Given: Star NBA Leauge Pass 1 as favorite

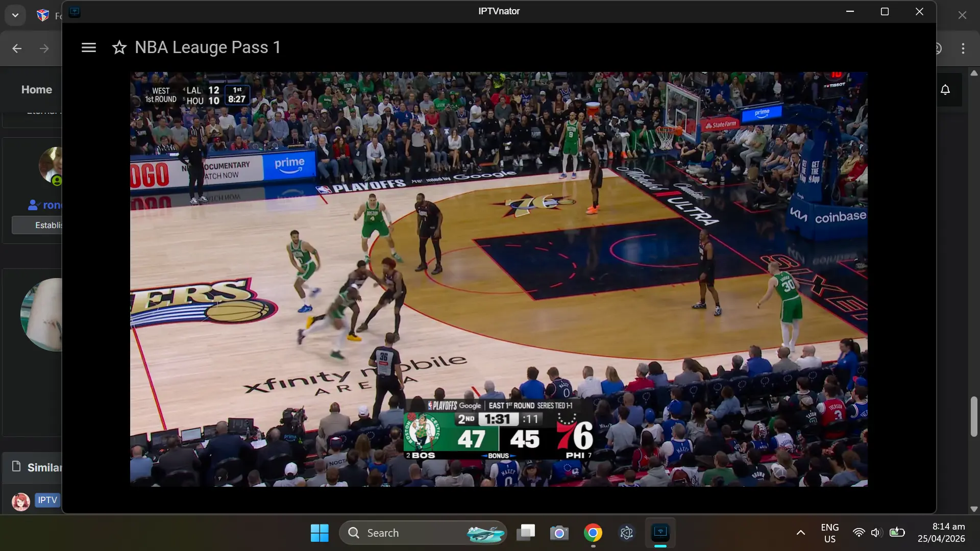Looking at the screenshot, I should pyautogui.click(x=119, y=47).
